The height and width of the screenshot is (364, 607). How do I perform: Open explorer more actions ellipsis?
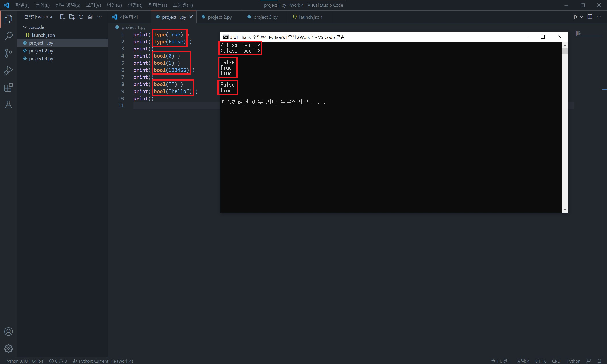[99, 17]
